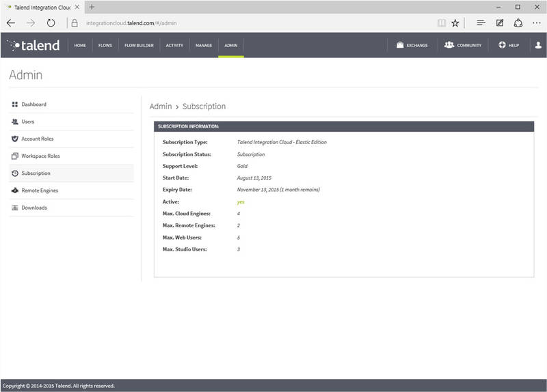Click the 'Max. Studio Users:' label
This screenshot has width=547, height=392.
185,249
